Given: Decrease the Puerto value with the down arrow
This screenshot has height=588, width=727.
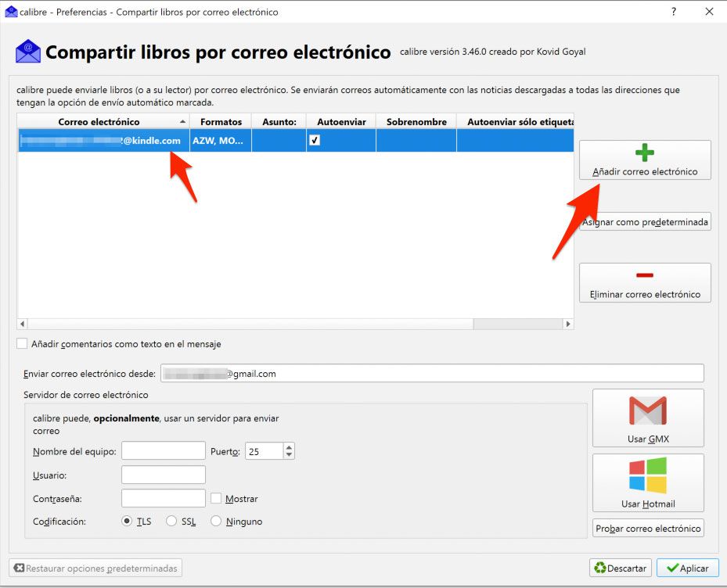Looking at the screenshot, I should tap(289, 454).
